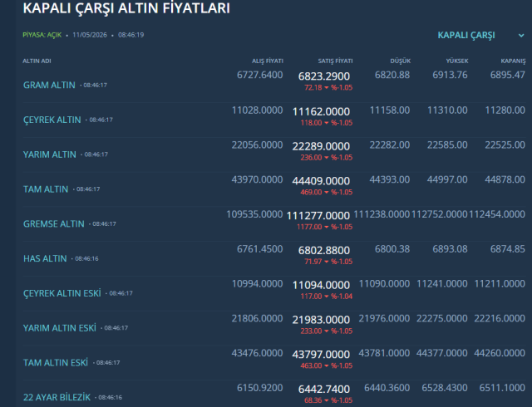Click gremse altın down arrow beside 1177.00
The width and height of the screenshot is (532, 407).
[x=327, y=227]
